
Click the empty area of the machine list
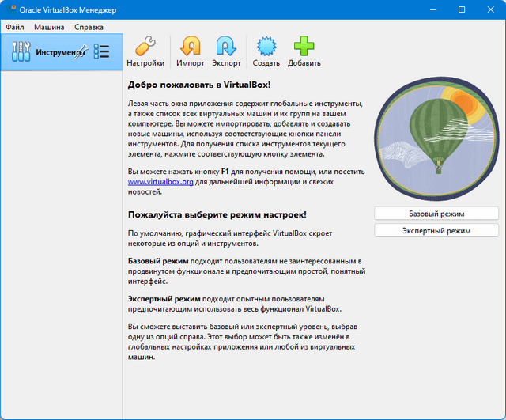tap(61, 237)
